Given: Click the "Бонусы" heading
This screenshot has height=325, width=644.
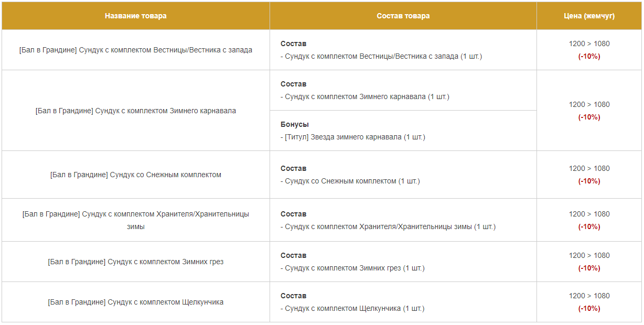Looking at the screenshot, I should (x=294, y=124).
